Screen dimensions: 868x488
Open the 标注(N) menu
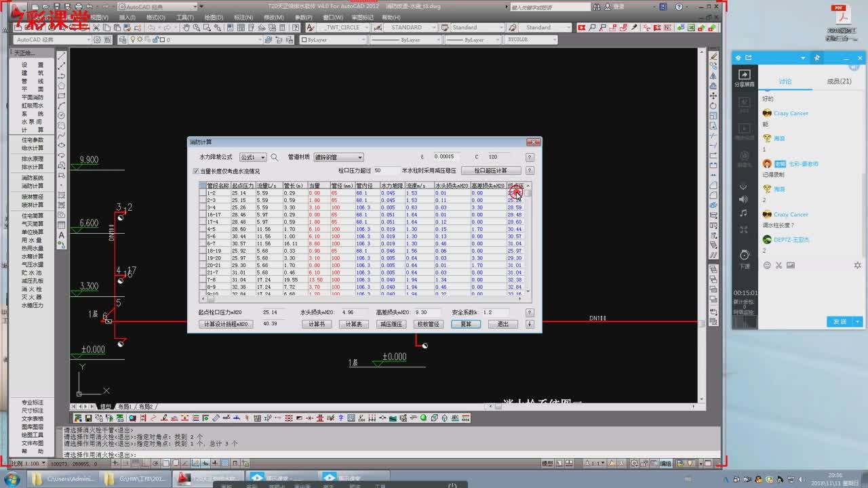tap(243, 18)
